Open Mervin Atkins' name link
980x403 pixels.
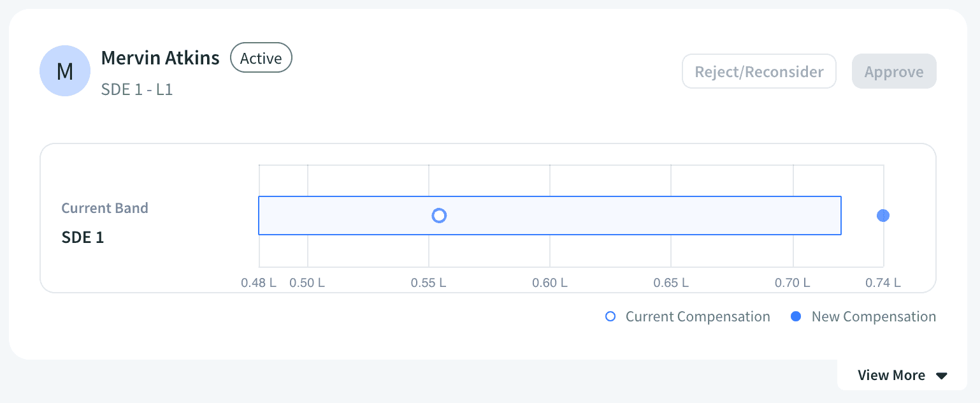tap(161, 58)
